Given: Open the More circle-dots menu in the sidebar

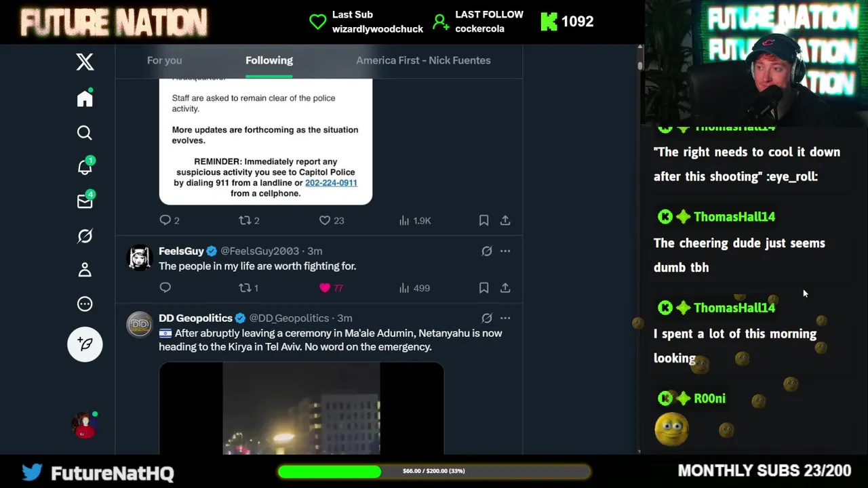Looking at the screenshot, I should pos(85,304).
